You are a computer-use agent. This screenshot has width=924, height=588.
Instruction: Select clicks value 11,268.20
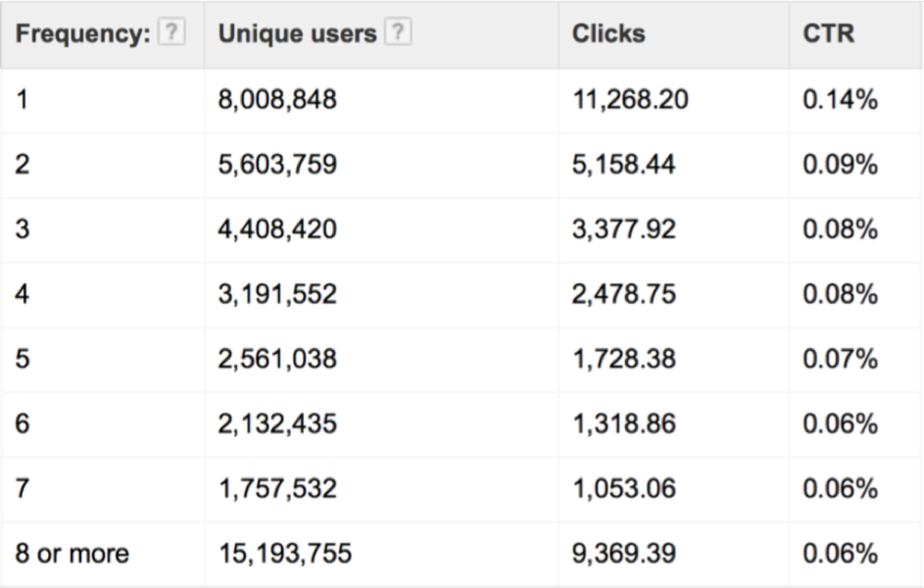click(630, 99)
